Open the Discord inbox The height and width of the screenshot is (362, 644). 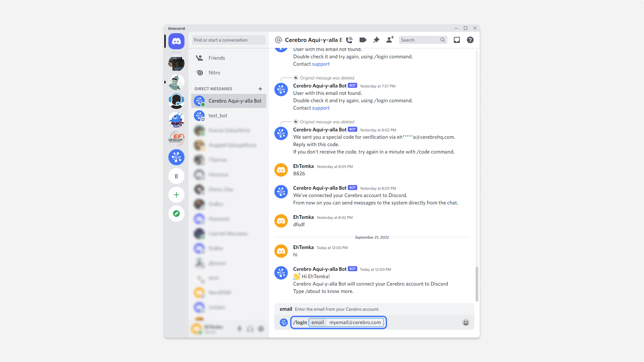[457, 40]
